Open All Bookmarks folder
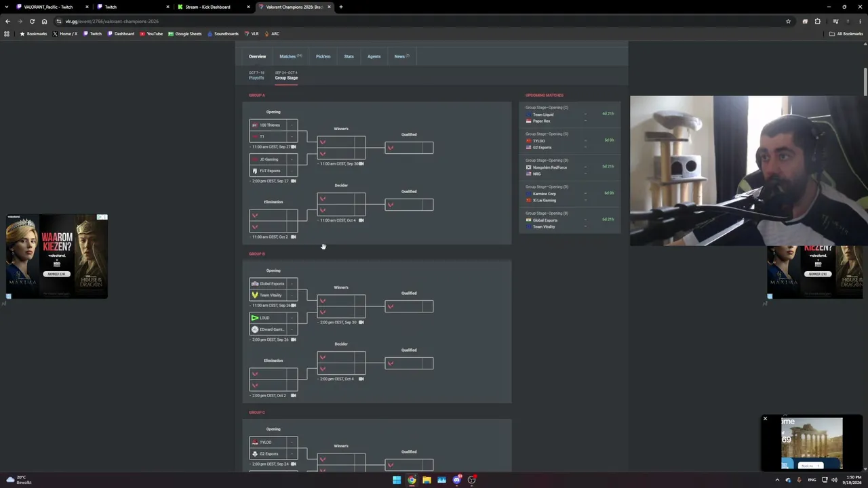Viewport: 868px width, 488px height. coord(846,34)
